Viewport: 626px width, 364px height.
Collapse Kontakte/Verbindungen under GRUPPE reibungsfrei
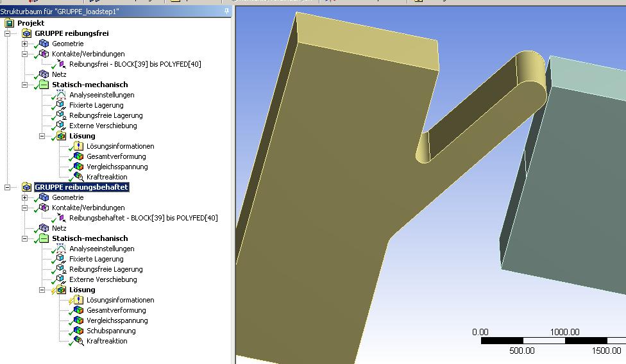pyautogui.click(x=25, y=54)
